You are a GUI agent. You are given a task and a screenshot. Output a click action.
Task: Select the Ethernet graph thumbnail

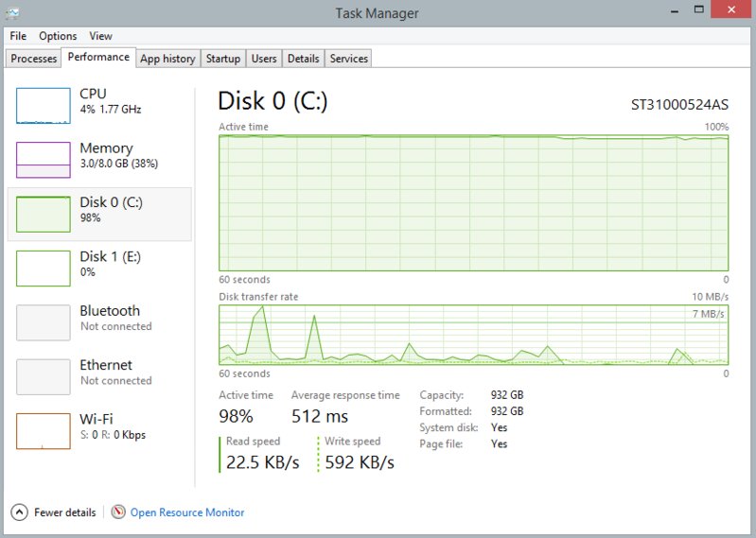[x=44, y=376]
